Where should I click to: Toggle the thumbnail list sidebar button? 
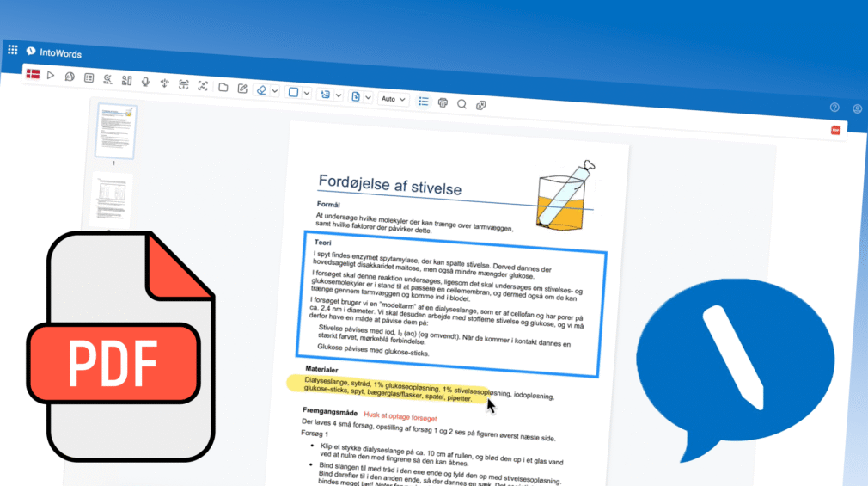(x=423, y=101)
